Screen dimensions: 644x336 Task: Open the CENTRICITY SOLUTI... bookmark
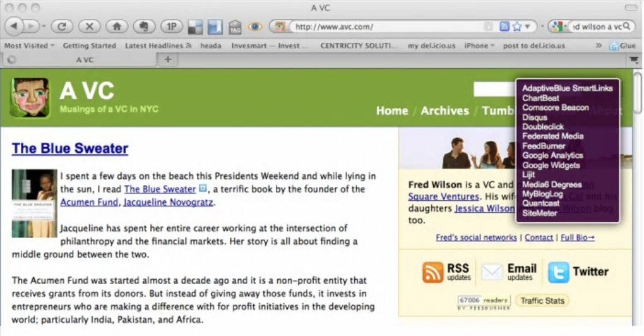coord(359,45)
